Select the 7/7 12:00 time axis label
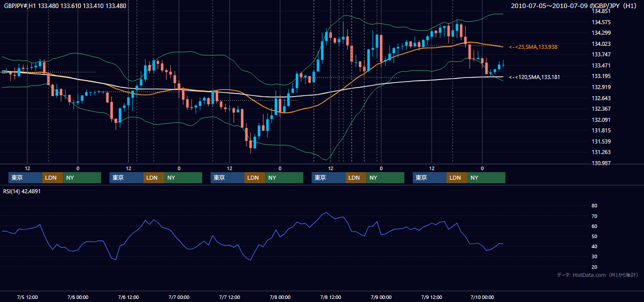The image size is (644, 302). [229, 296]
